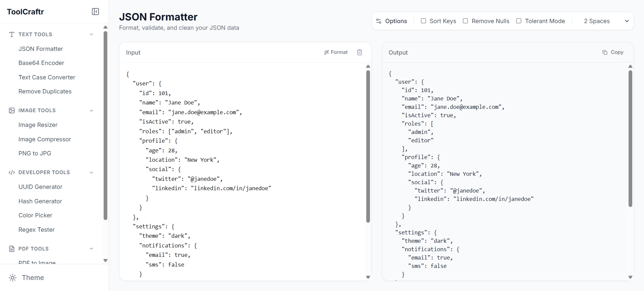The width and height of the screenshot is (644, 291).
Task: Open the 2 Spaces indentation dropdown
Action: pos(606,21)
